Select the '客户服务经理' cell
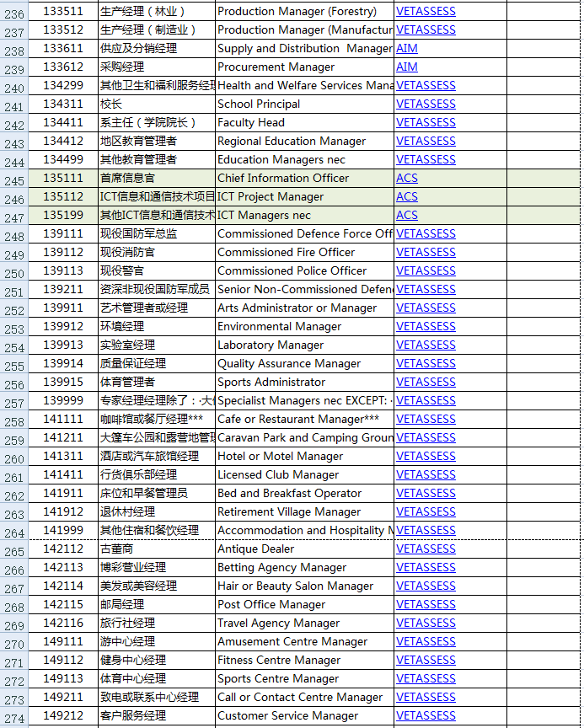This screenshot has width=584, height=728. [x=157, y=715]
